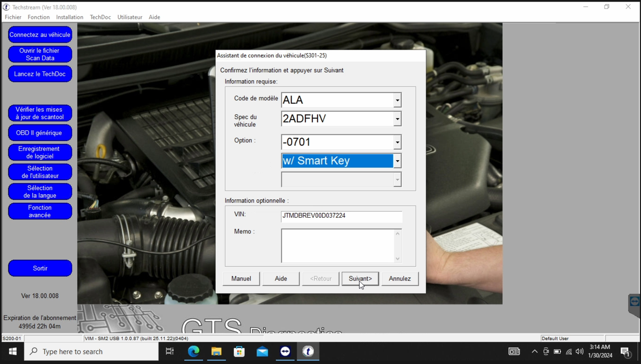Open File Explorer from the taskbar
The width and height of the screenshot is (641, 364).
coord(216,351)
